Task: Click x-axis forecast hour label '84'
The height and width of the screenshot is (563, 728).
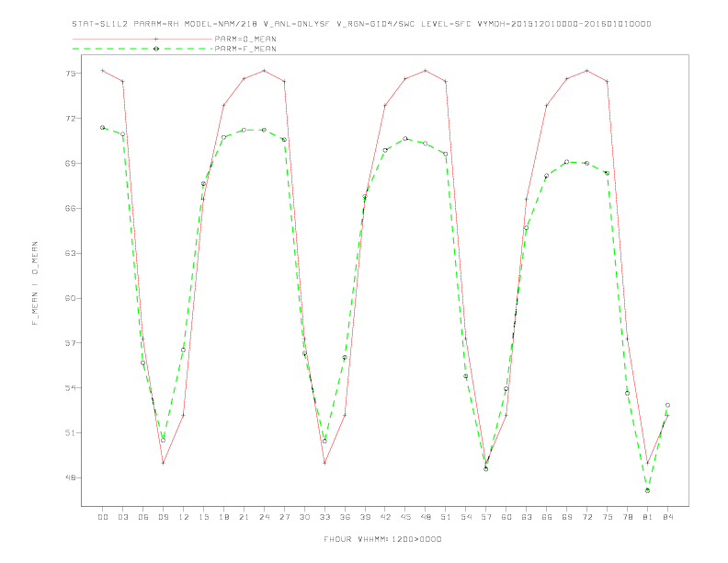Action: [667, 517]
